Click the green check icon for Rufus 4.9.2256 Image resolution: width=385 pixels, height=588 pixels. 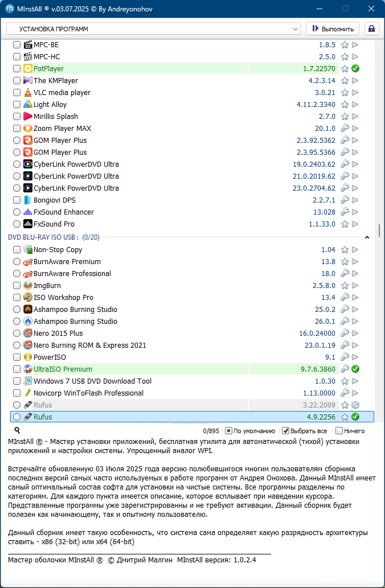(x=355, y=417)
